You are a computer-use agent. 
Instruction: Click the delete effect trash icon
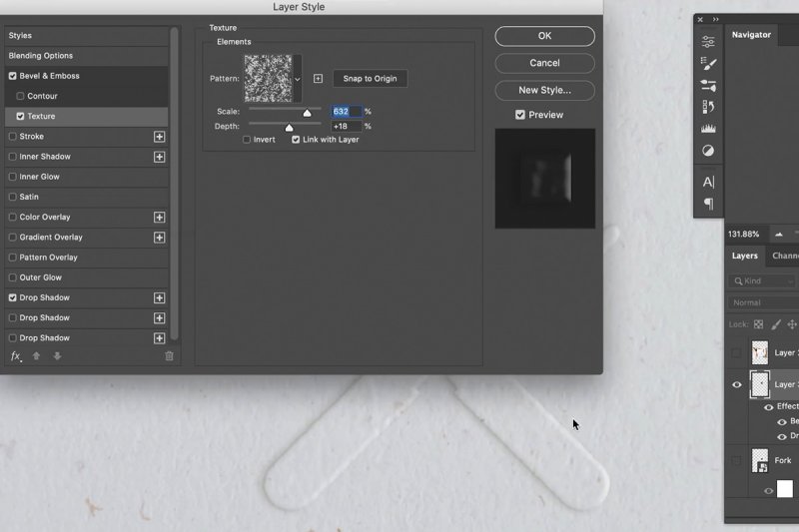(x=169, y=356)
